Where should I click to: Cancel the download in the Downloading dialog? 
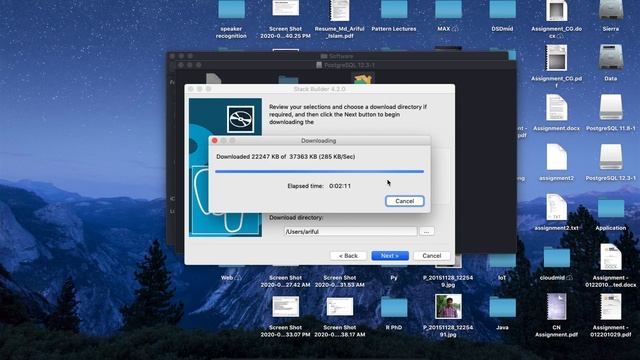pyautogui.click(x=404, y=201)
